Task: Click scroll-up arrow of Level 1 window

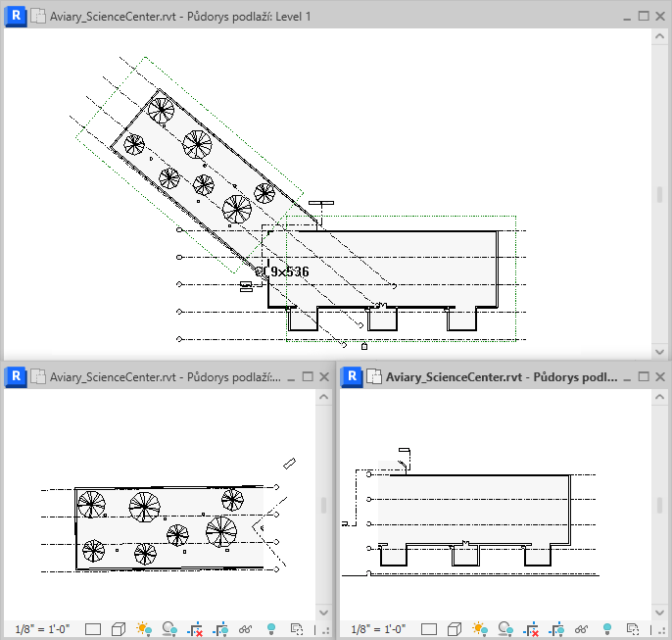Action: coord(659,36)
